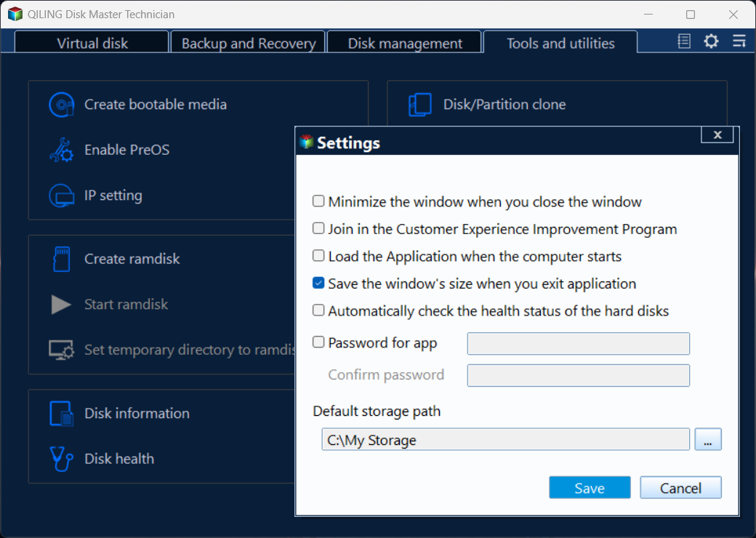Close the Settings dialog with X
Screen dimensions: 756x538
(717, 134)
